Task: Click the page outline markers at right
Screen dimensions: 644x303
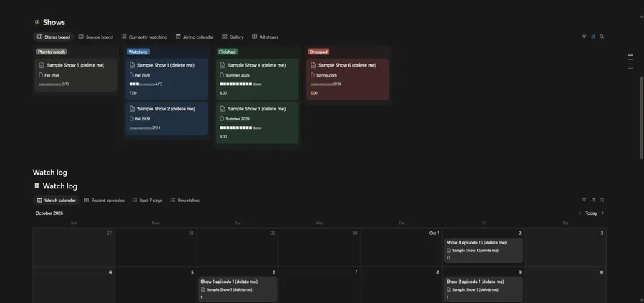Action: (x=630, y=62)
